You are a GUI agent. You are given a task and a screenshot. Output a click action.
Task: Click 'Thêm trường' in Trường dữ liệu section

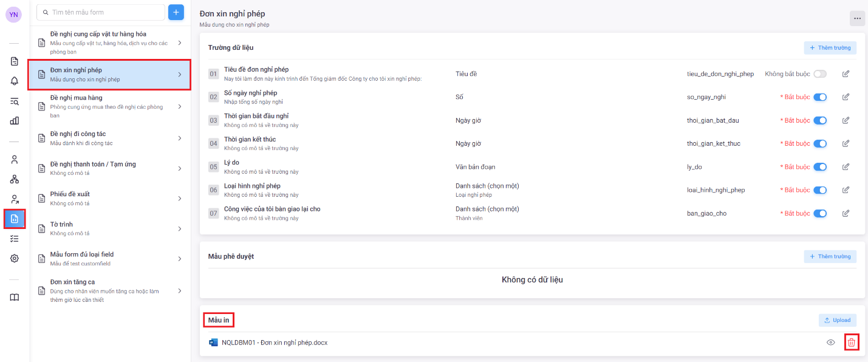coord(830,47)
